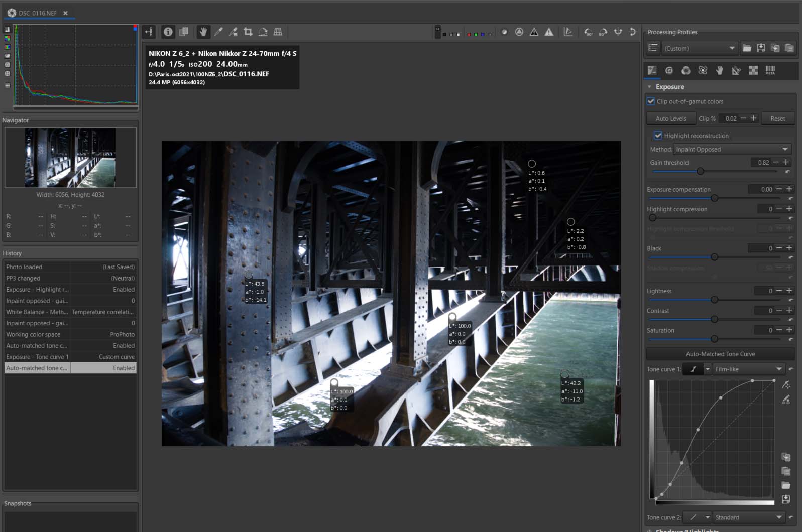Uncheck Clip out-of-gamut colors

[651, 101]
